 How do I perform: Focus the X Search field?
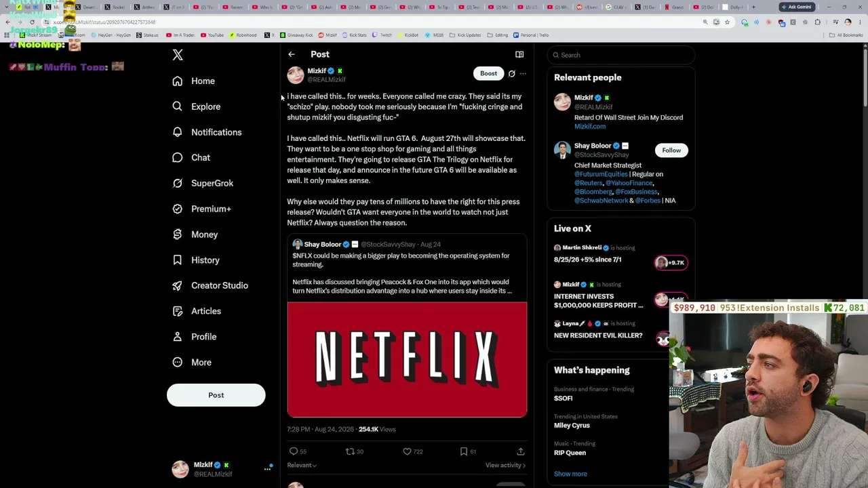pos(622,55)
